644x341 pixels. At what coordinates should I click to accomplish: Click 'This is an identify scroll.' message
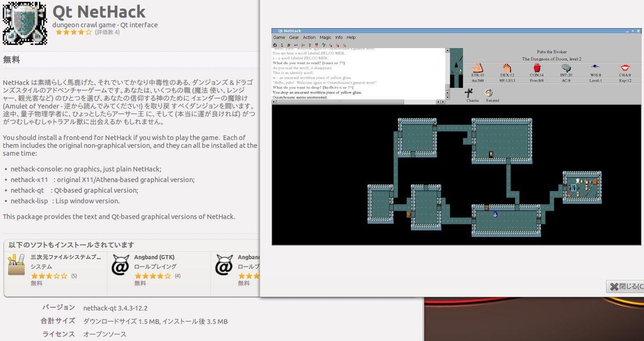click(293, 73)
